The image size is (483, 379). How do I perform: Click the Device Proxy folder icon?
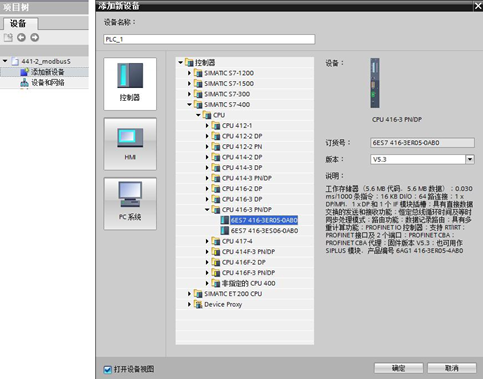198,304
